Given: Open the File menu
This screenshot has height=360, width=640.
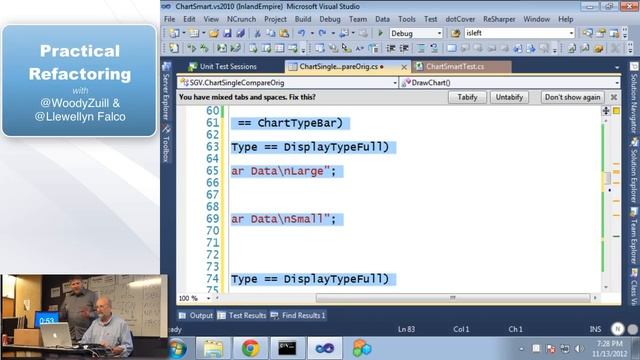Looking at the screenshot, I should pos(169,19).
